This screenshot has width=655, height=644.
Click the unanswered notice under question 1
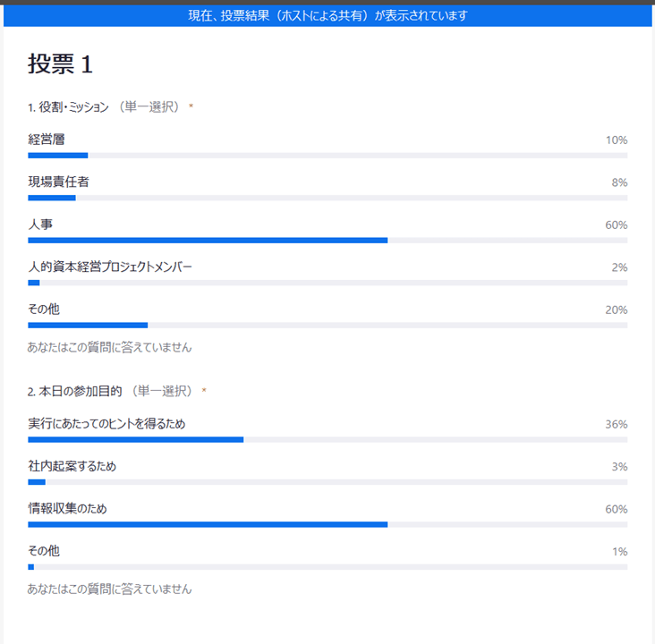[109, 347]
